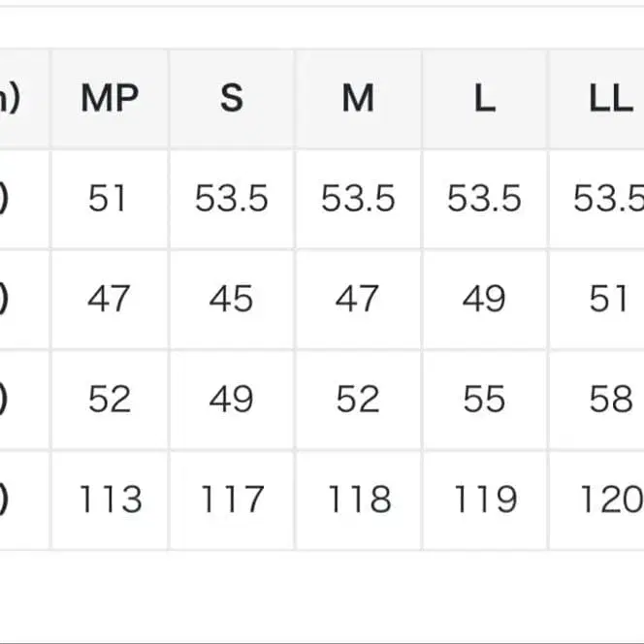The height and width of the screenshot is (644, 644).
Task: Click the 58 cell in LL column
Action: click(609, 399)
